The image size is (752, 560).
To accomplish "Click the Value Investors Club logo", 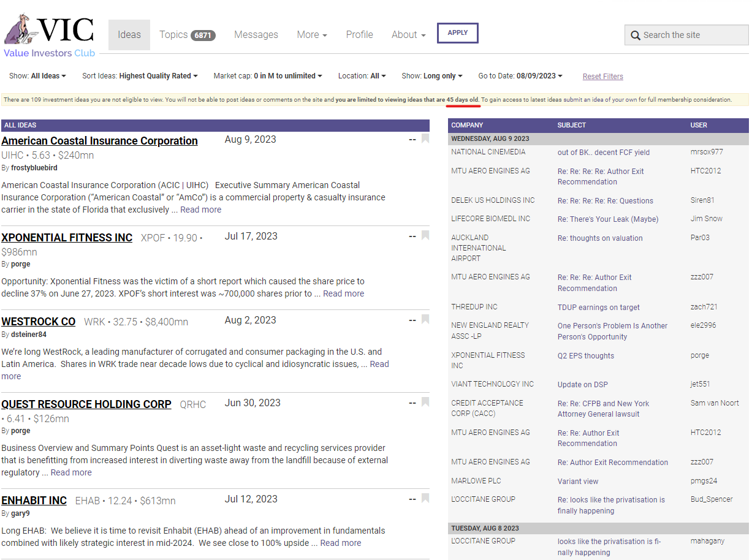I will (49, 36).
